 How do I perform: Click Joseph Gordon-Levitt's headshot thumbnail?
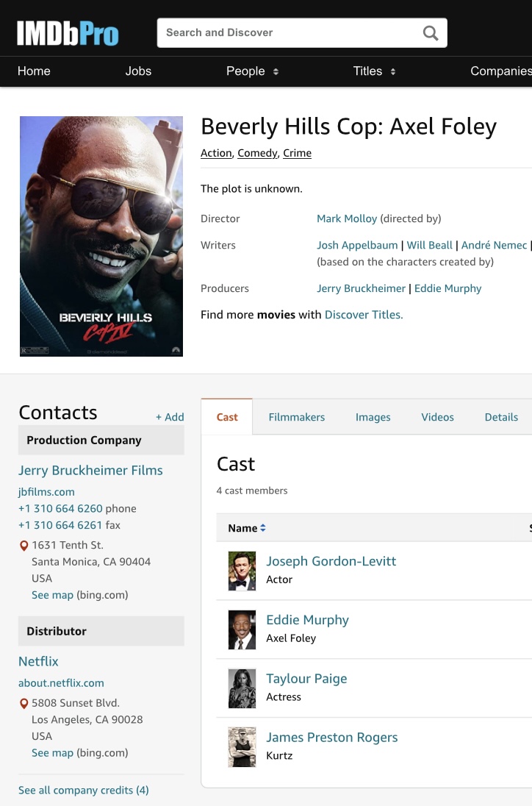242,571
